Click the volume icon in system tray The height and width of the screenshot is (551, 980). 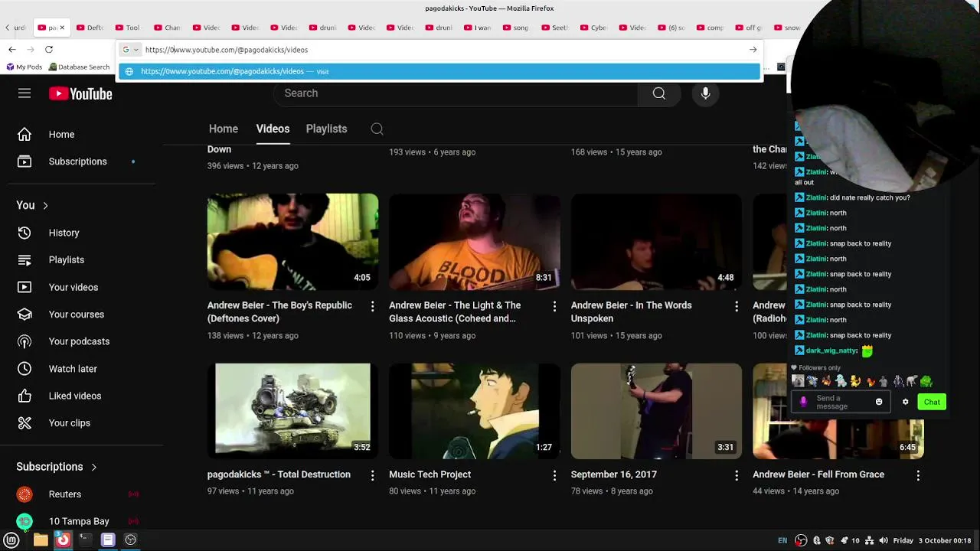pos(883,540)
